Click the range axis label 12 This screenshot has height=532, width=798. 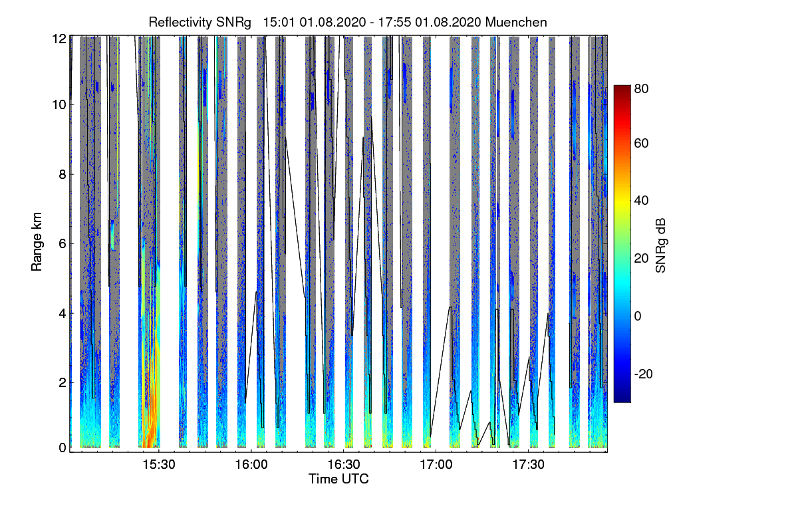coord(59,39)
